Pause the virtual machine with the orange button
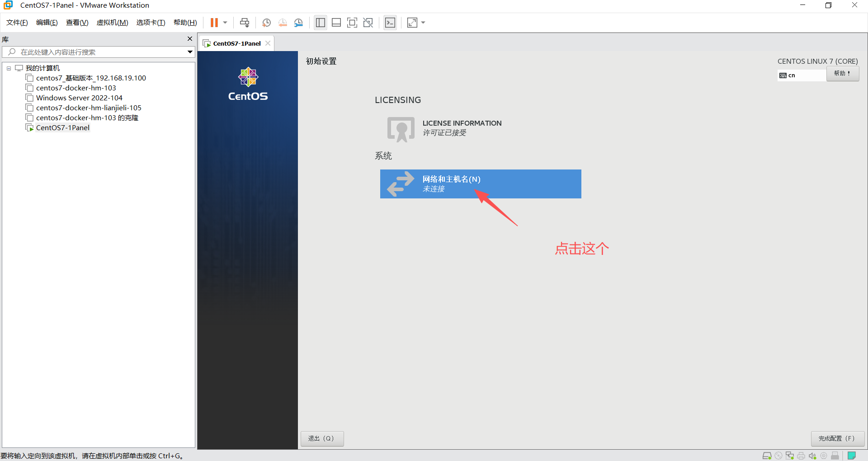Screen dimensions: 868x461 click(214, 23)
